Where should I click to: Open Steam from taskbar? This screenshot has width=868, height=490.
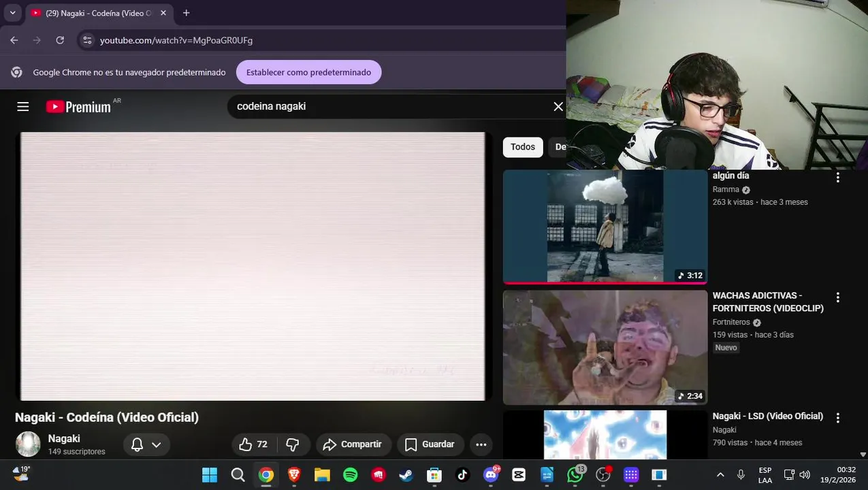pos(406,475)
